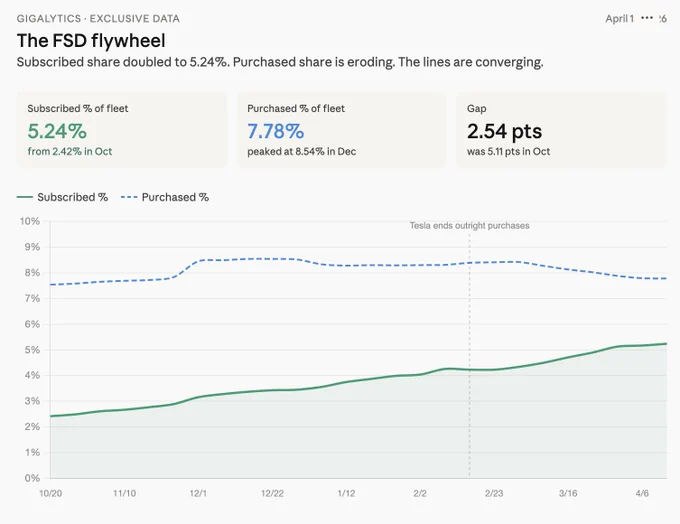Select the Purchased % of fleet card
This screenshot has height=524, width=680.
point(342,130)
